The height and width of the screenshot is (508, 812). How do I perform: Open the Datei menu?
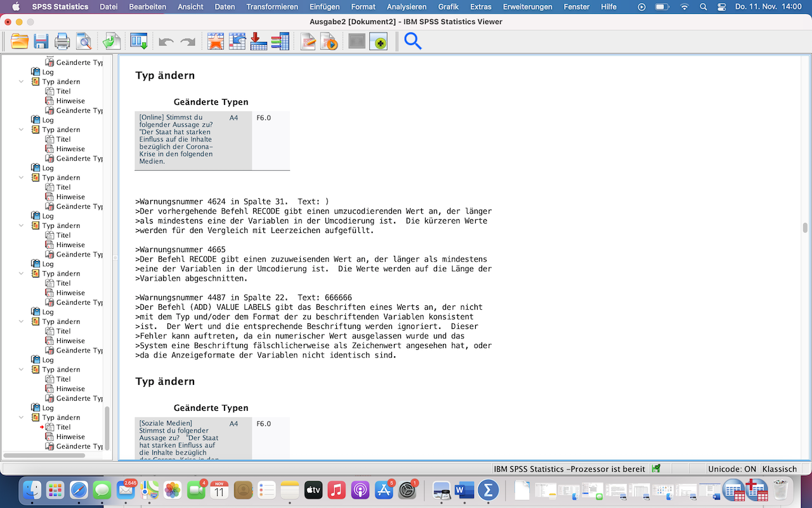click(x=108, y=7)
